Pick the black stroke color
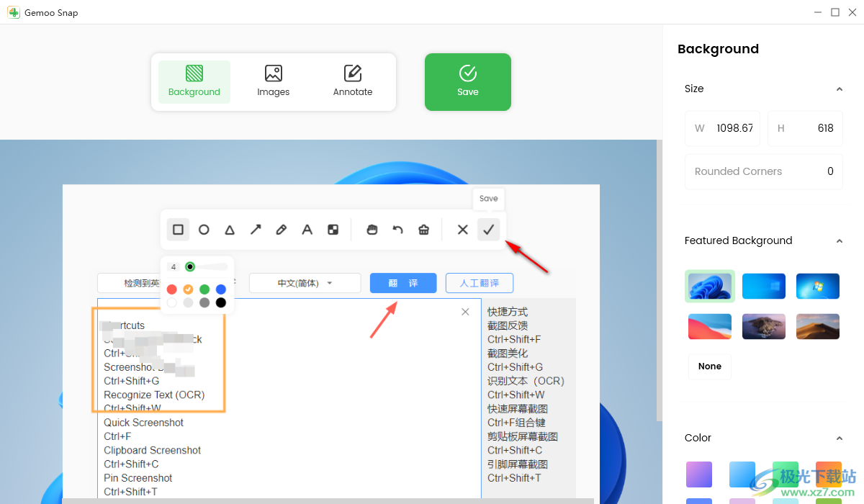Screen dimensions: 864x504 pos(221,302)
